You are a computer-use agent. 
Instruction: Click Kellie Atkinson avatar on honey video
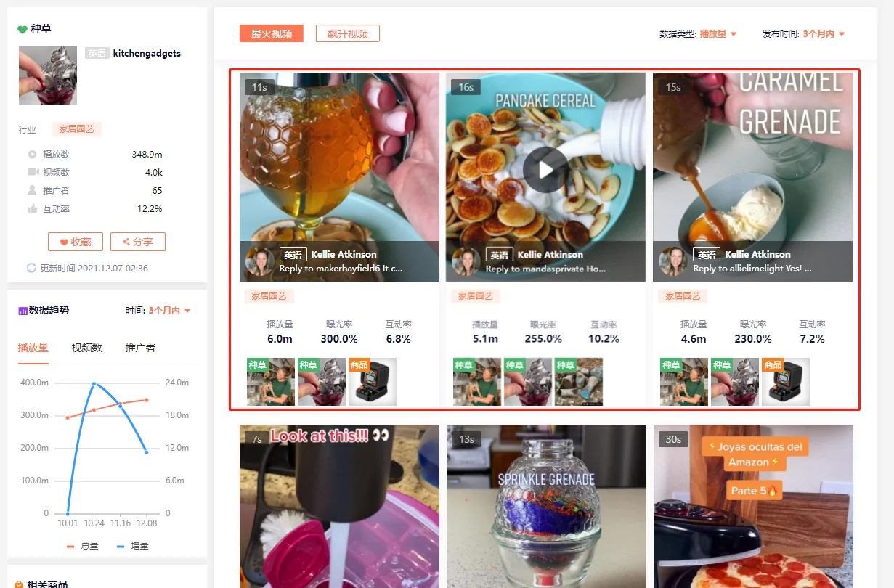coord(259,261)
